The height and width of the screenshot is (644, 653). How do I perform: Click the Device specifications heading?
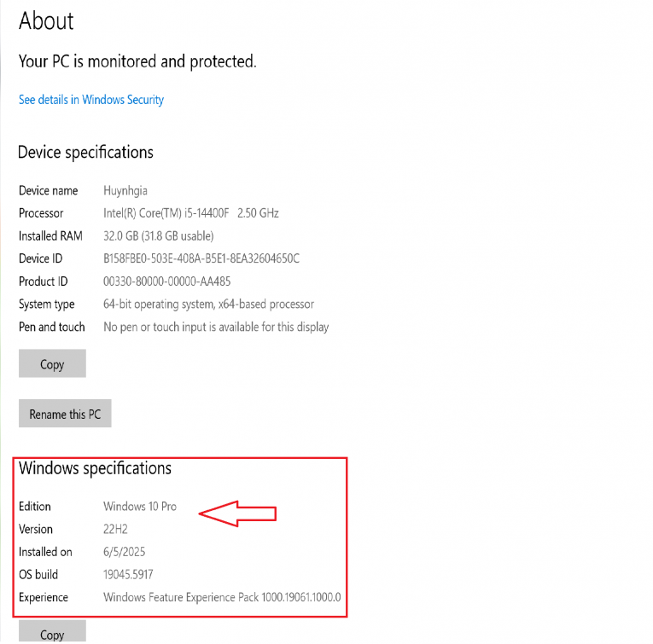tap(86, 153)
